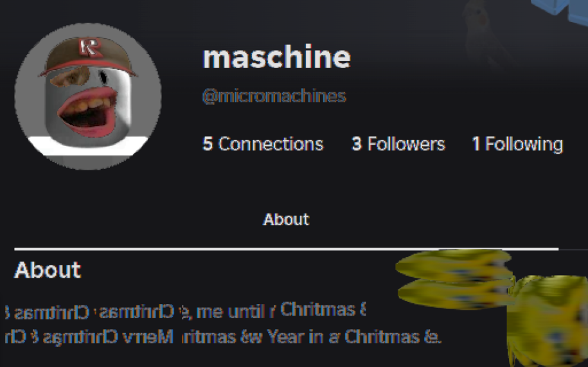
Task: Click the @micromachines username
Action: coord(274,96)
